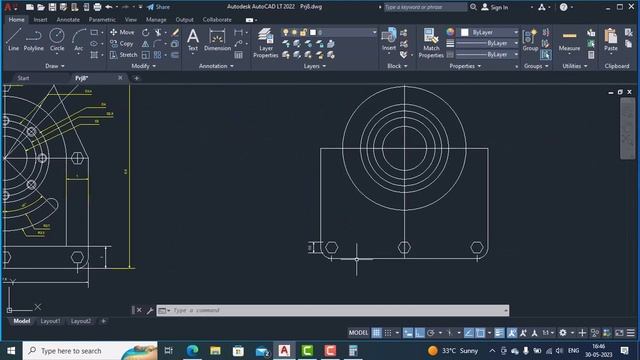Switch to the Layout1 tab
Viewport: 640px width, 360px height.
[x=50, y=321]
